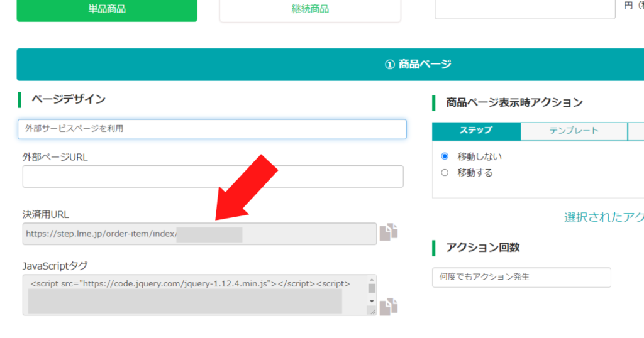This screenshot has height=338, width=644.
Task: Click the price input field before 円
Action: pos(525,8)
